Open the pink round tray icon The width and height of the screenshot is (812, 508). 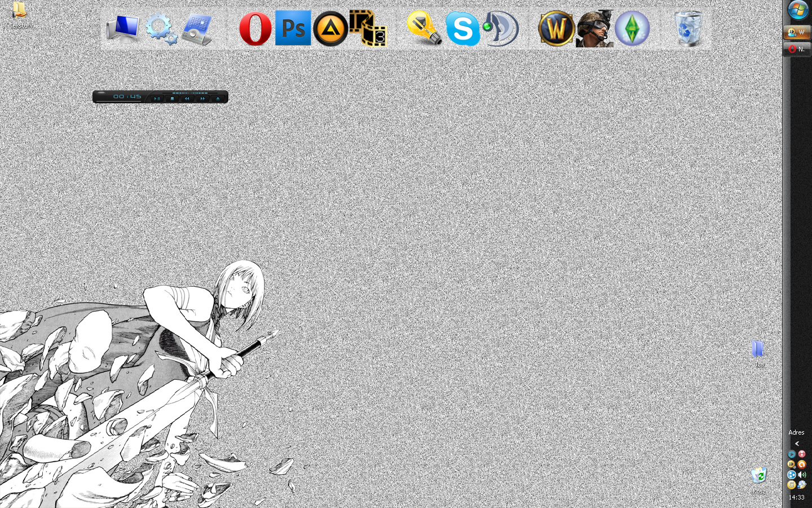tap(802, 454)
